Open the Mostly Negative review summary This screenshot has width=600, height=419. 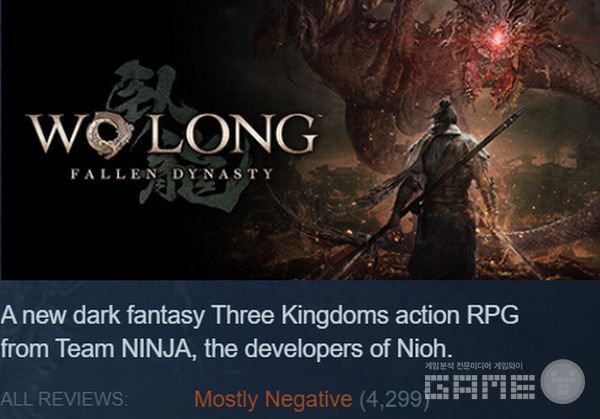point(273,399)
